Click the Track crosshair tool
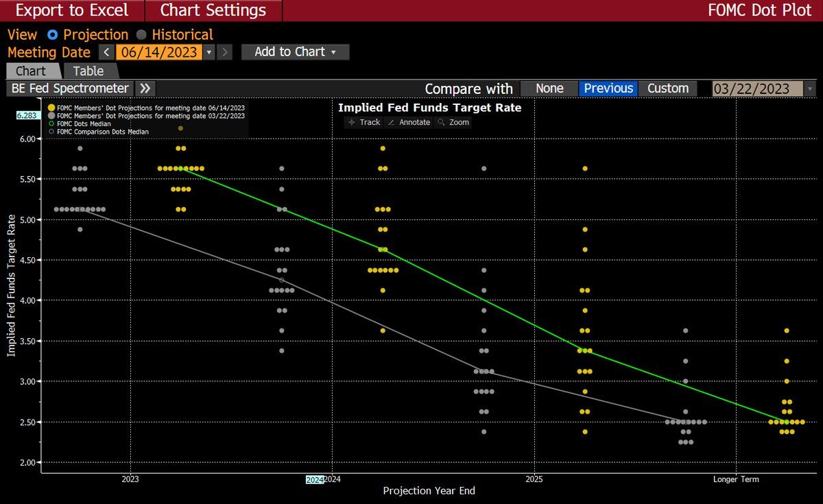823x504 pixels. (363, 122)
